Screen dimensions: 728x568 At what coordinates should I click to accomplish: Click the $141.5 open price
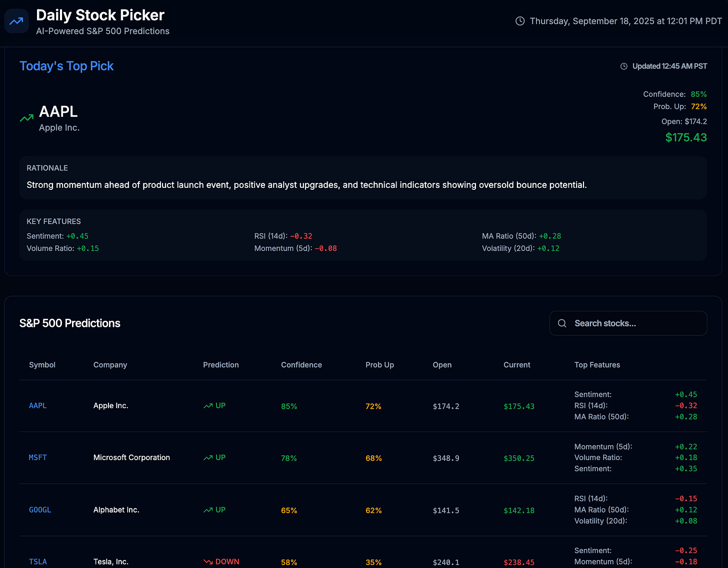pyautogui.click(x=446, y=511)
